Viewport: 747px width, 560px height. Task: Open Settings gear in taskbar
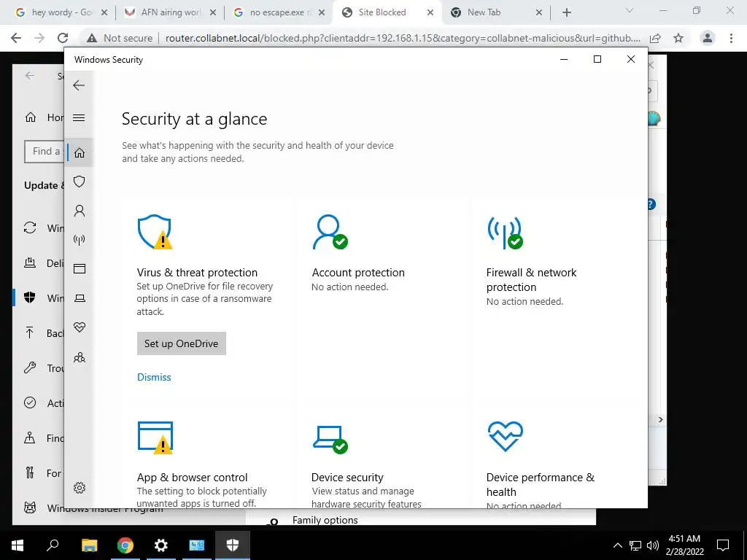click(161, 545)
